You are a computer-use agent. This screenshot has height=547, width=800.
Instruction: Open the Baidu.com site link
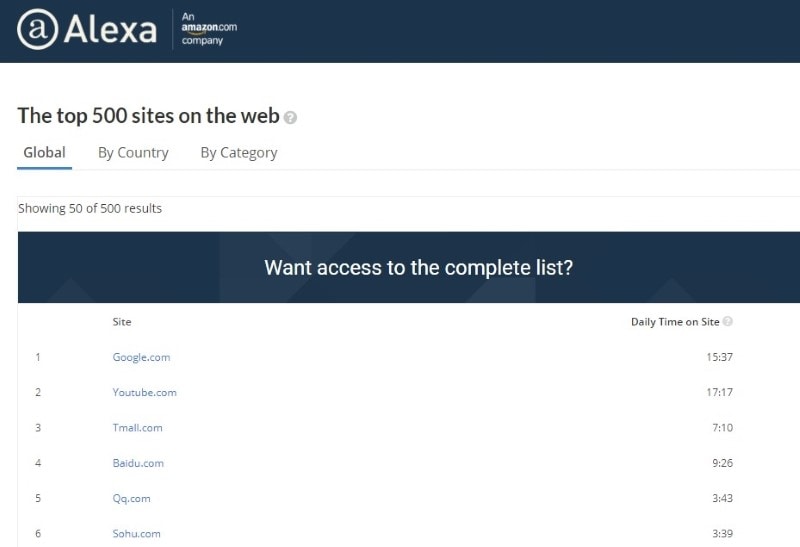click(138, 463)
